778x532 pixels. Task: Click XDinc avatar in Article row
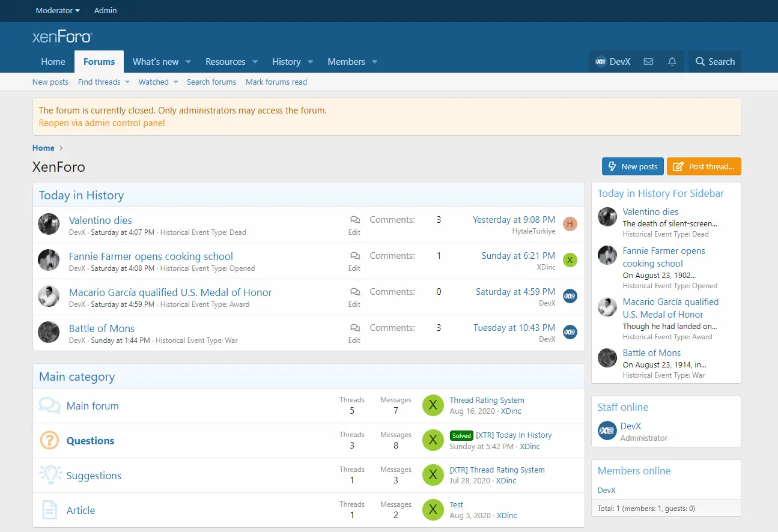[433, 510]
